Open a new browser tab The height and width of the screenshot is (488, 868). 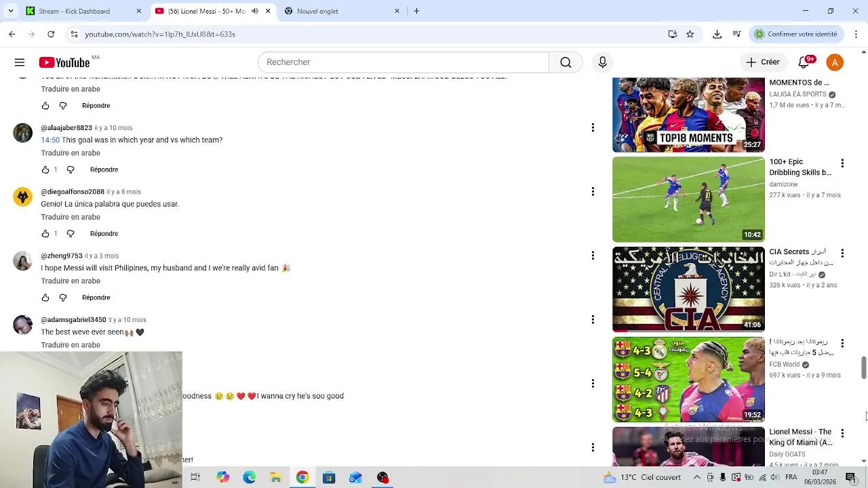coord(416,11)
